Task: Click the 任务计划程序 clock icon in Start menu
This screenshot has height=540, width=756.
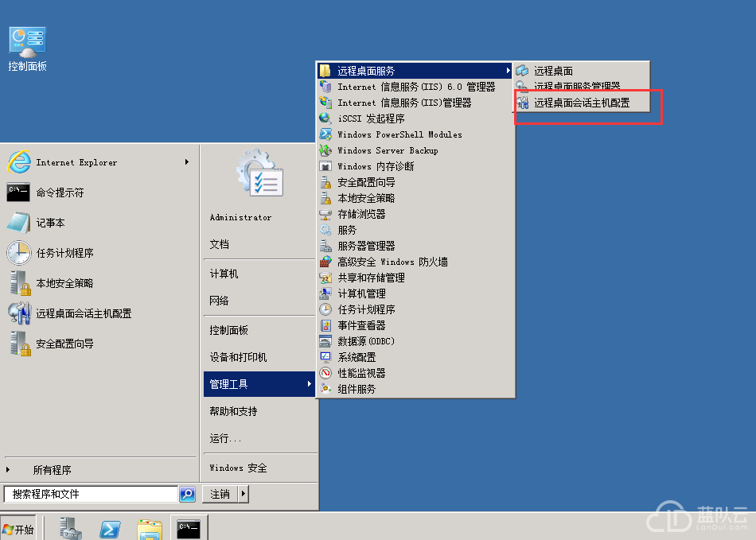Action: pyautogui.click(x=19, y=253)
